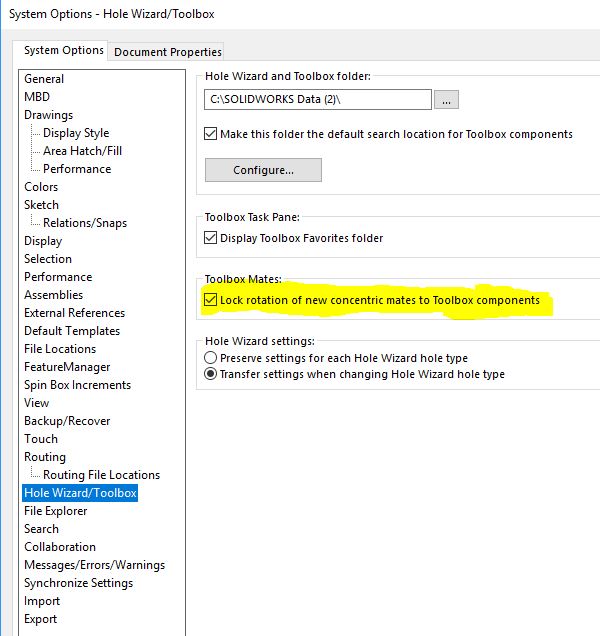Viewport: 600px width, 636px height.
Task: Open the Document Properties tab
Action: (168, 52)
